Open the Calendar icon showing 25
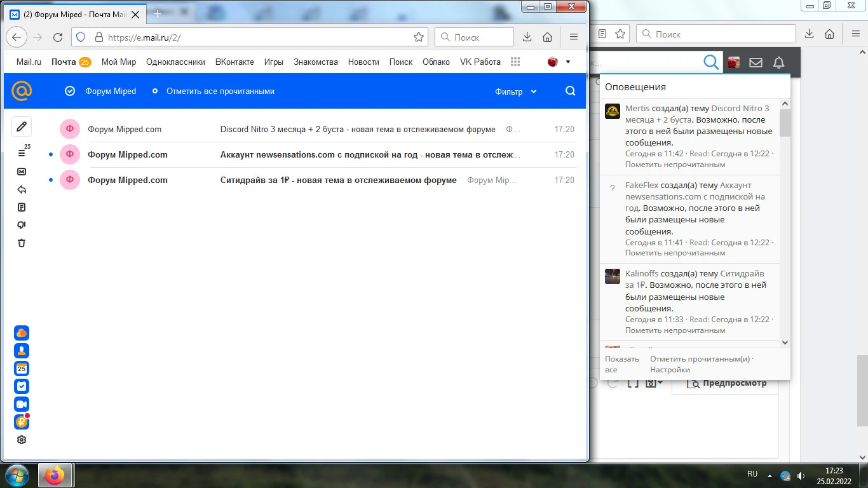The height and width of the screenshot is (488, 868). pos(22,369)
